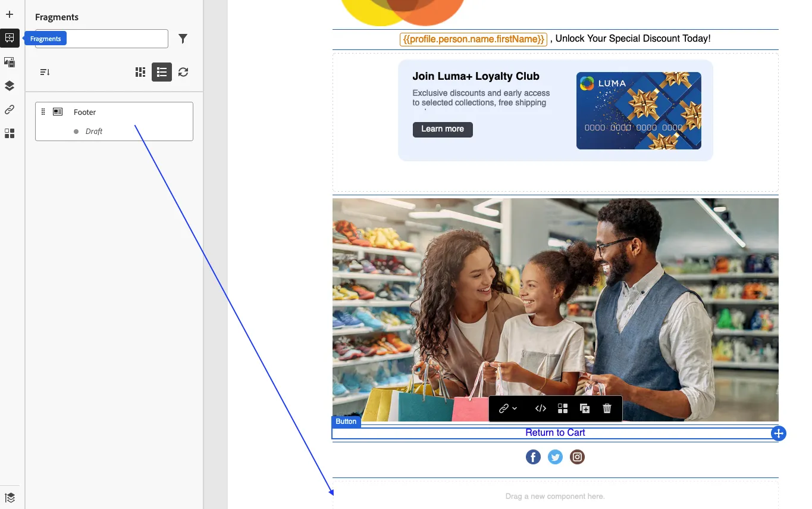Click the four-squares icon in button toolbar
The height and width of the screenshot is (509, 812).
point(563,408)
